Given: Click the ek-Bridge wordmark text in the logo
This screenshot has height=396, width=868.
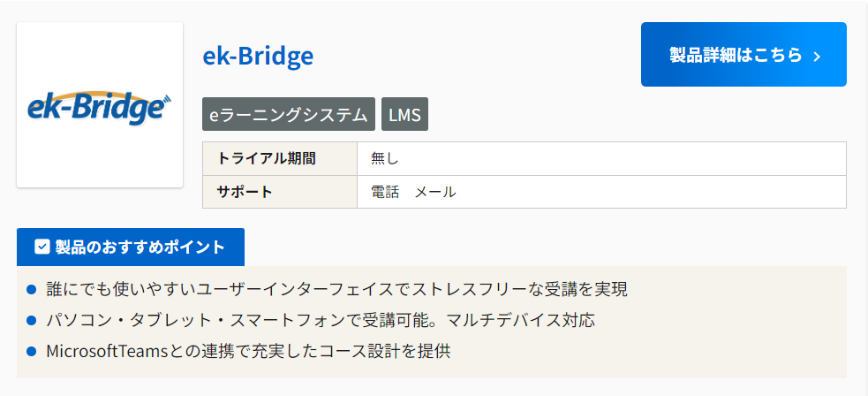Looking at the screenshot, I should pyautogui.click(x=94, y=108).
